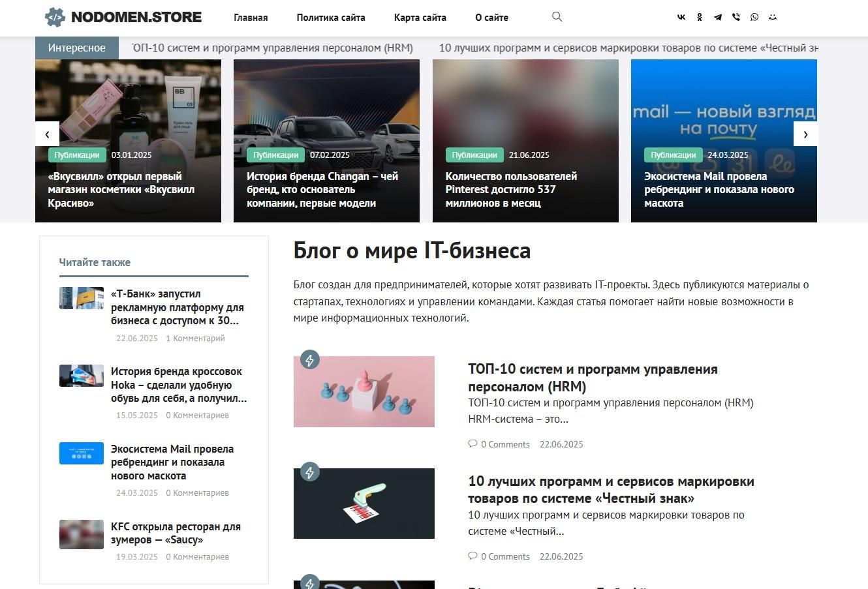Go to next slide with right arrow

[805, 134]
